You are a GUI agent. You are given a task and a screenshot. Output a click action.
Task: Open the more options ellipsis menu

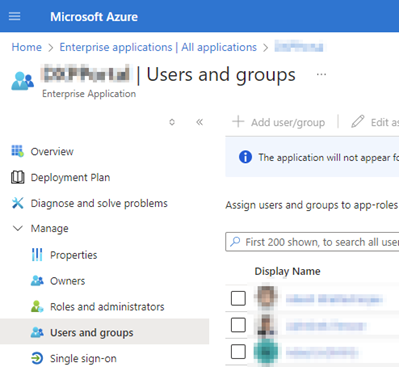tap(321, 74)
